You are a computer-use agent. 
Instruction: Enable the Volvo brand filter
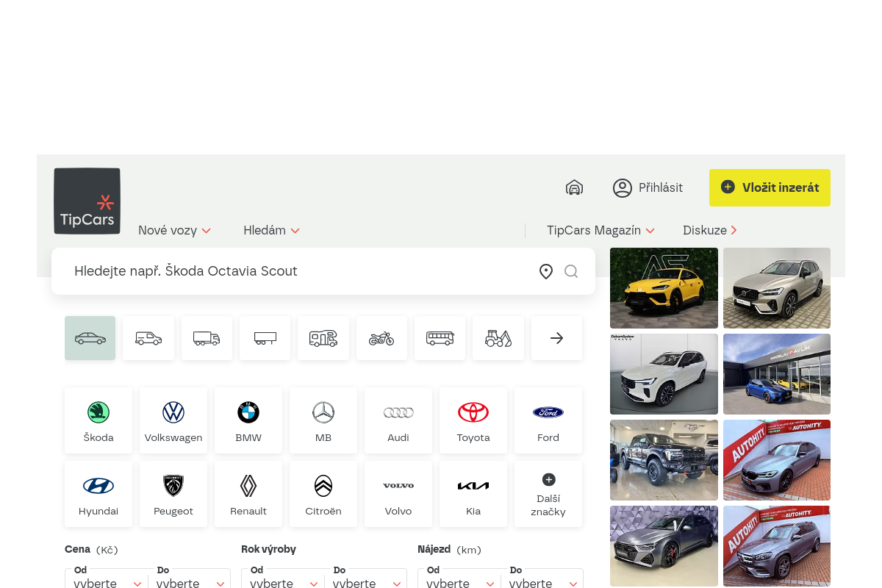398,494
